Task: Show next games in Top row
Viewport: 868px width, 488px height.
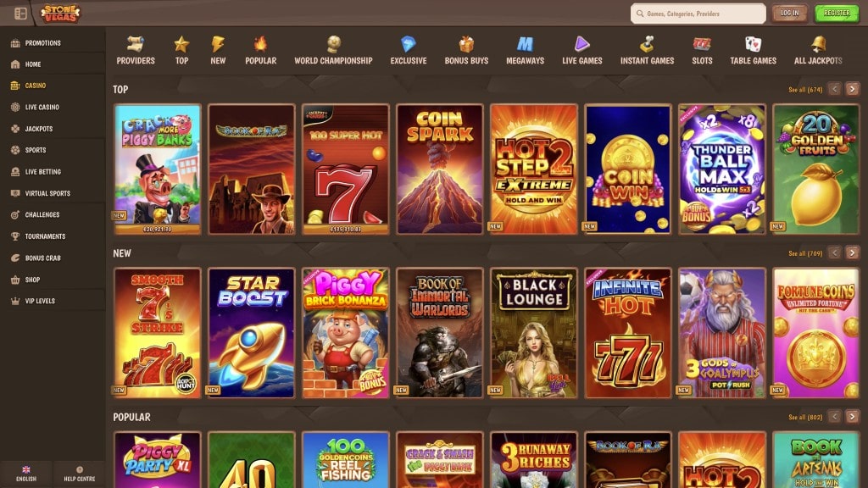Action: pyautogui.click(x=853, y=88)
